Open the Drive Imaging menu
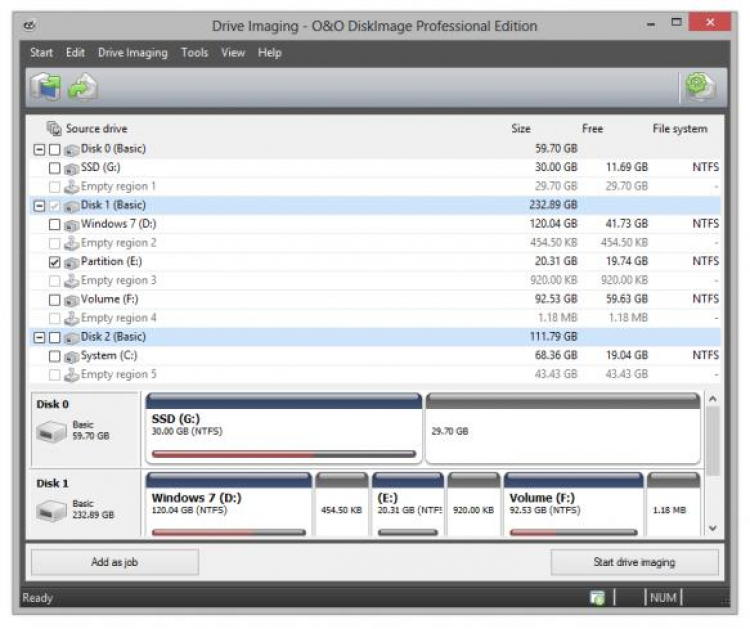 tap(132, 53)
